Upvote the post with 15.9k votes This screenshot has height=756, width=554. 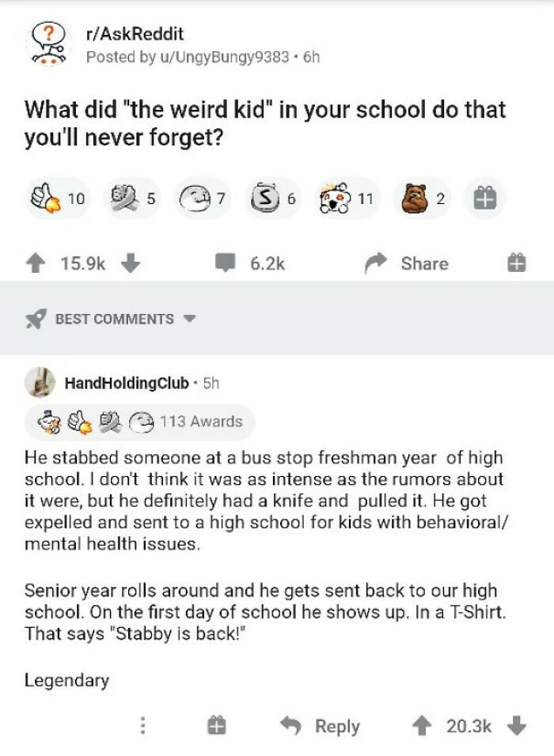pyautogui.click(x=36, y=263)
